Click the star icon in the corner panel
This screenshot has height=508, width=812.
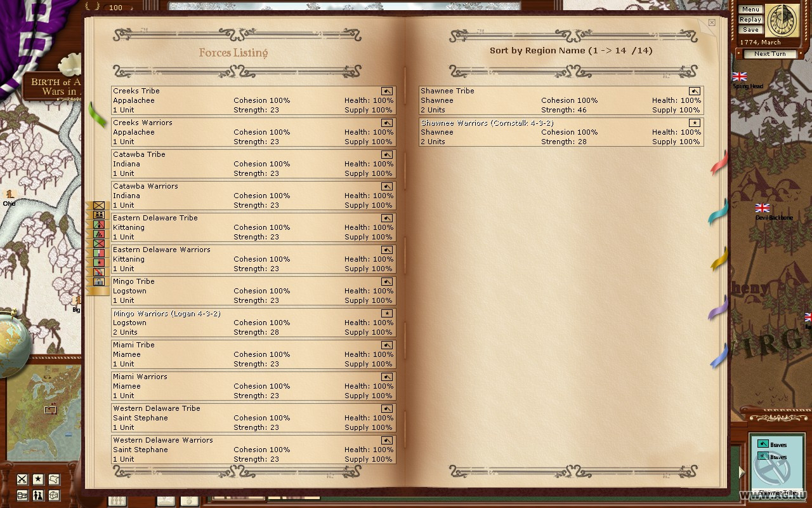tap(38, 479)
